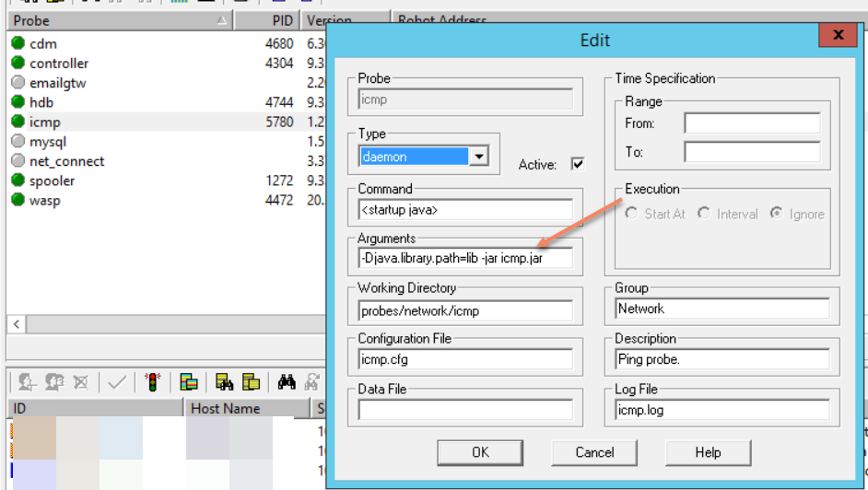Screen dimensions: 868x490
Task: Click PID value 4680
Action: point(279,43)
